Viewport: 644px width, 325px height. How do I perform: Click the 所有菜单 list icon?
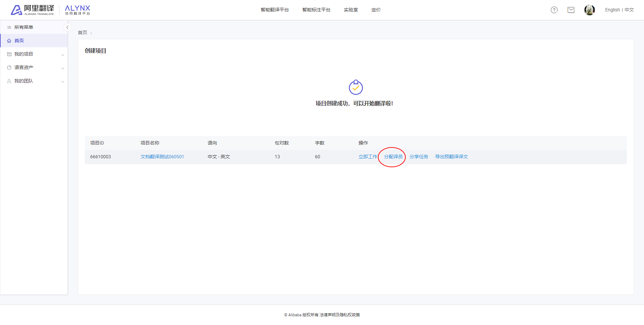pyautogui.click(x=9, y=28)
